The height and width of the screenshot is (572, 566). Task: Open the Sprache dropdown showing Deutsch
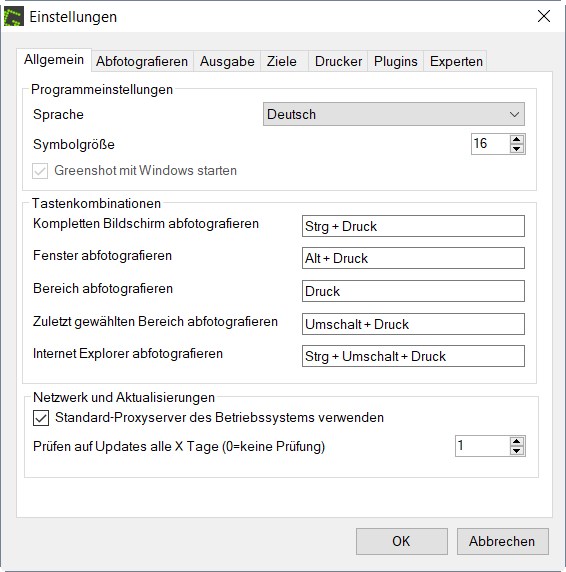(x=394, y=114)
